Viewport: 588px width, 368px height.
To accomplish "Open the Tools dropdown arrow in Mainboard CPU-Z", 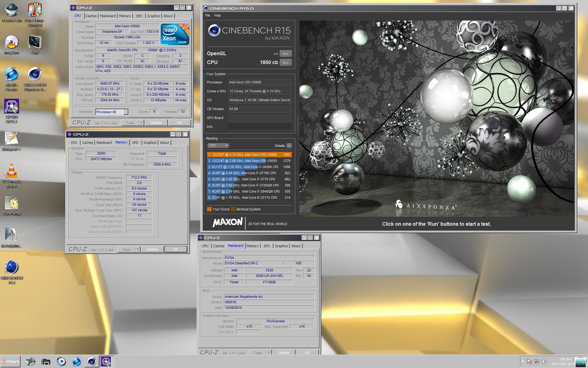I will click(269, 353).
